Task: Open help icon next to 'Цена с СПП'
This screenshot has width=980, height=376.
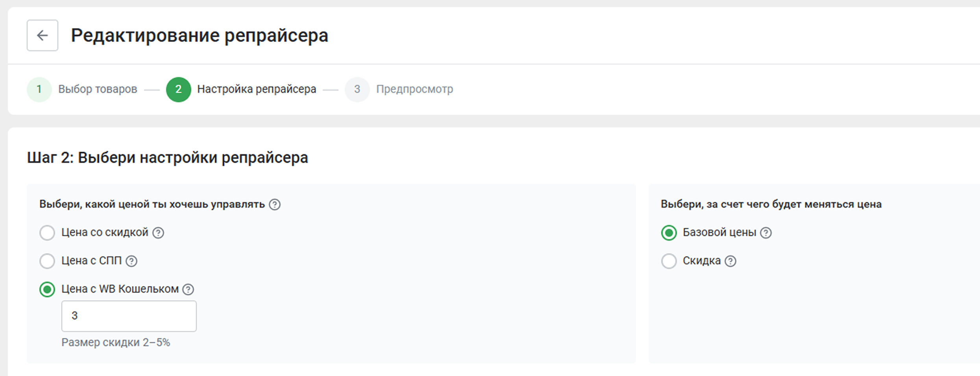Action: coord(131,261)
